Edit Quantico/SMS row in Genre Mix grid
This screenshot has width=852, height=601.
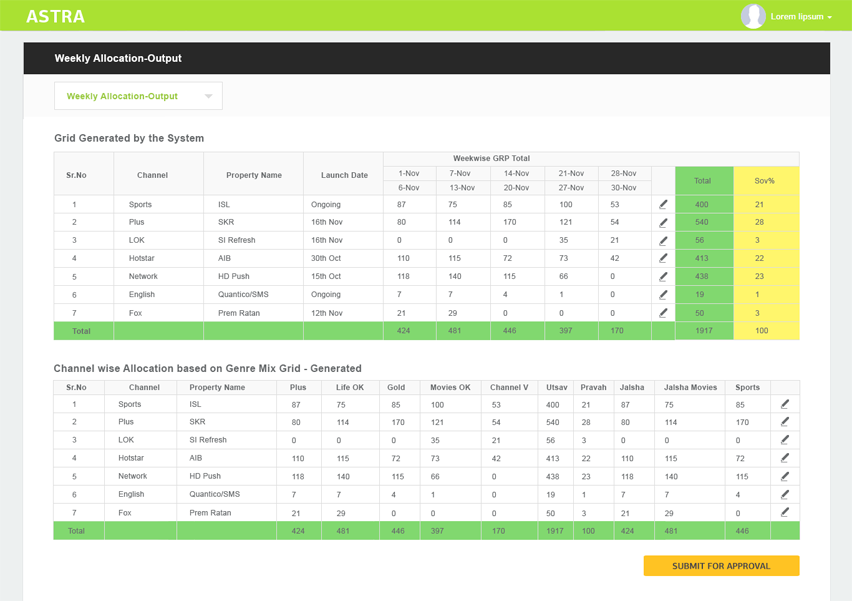(785, 494)
